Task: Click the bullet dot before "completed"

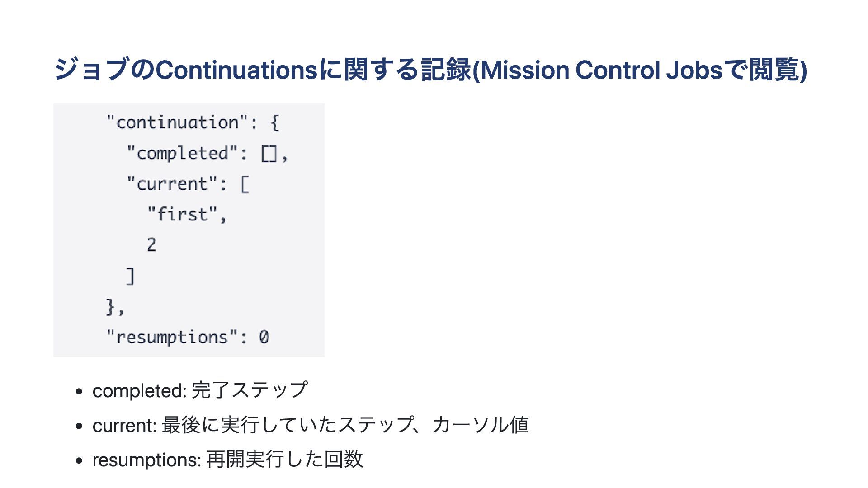Action: click(x=79, y=391)
